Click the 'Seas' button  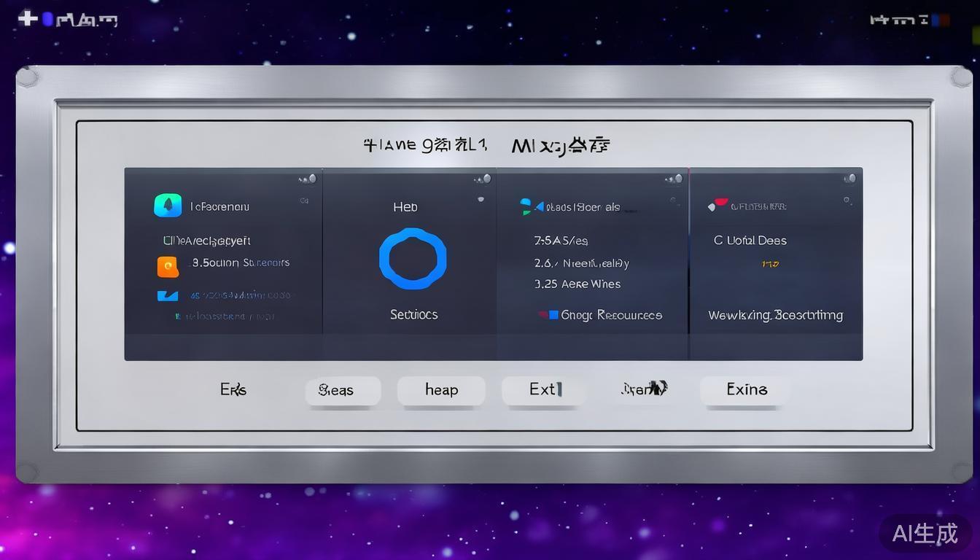click(342, 391)
